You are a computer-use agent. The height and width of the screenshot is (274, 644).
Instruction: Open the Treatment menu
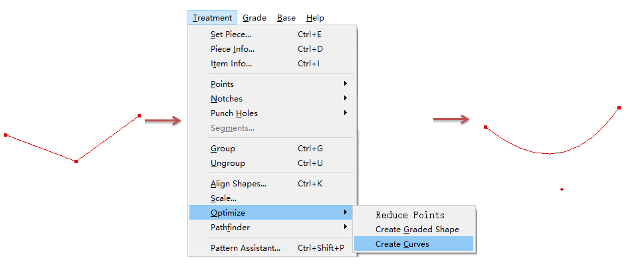click(212, 18)
